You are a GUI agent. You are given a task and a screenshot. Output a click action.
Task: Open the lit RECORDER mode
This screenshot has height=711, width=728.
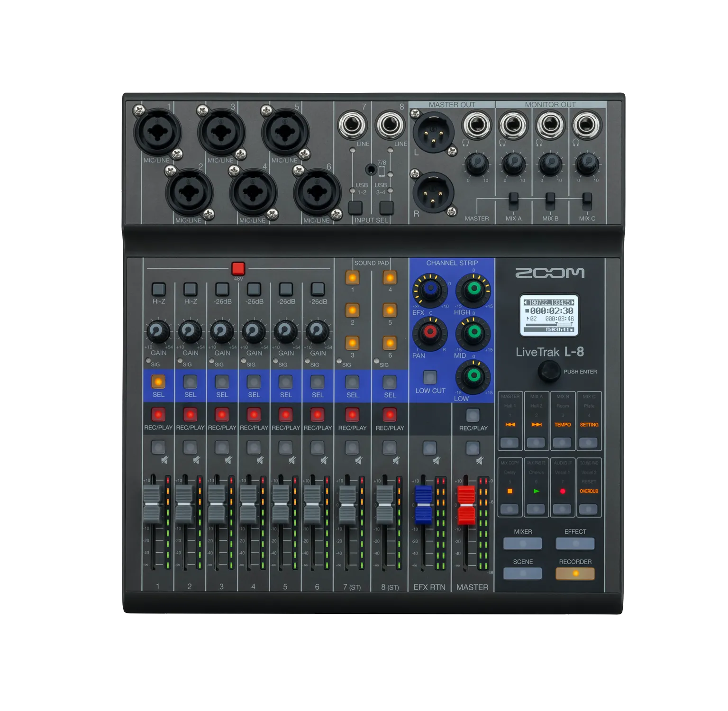[x=575, y=574]
